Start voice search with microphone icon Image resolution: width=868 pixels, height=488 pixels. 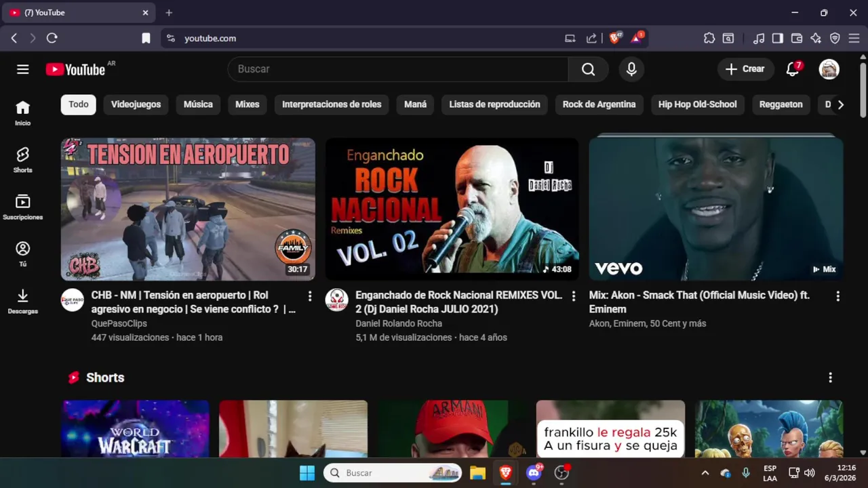[631, 69]
